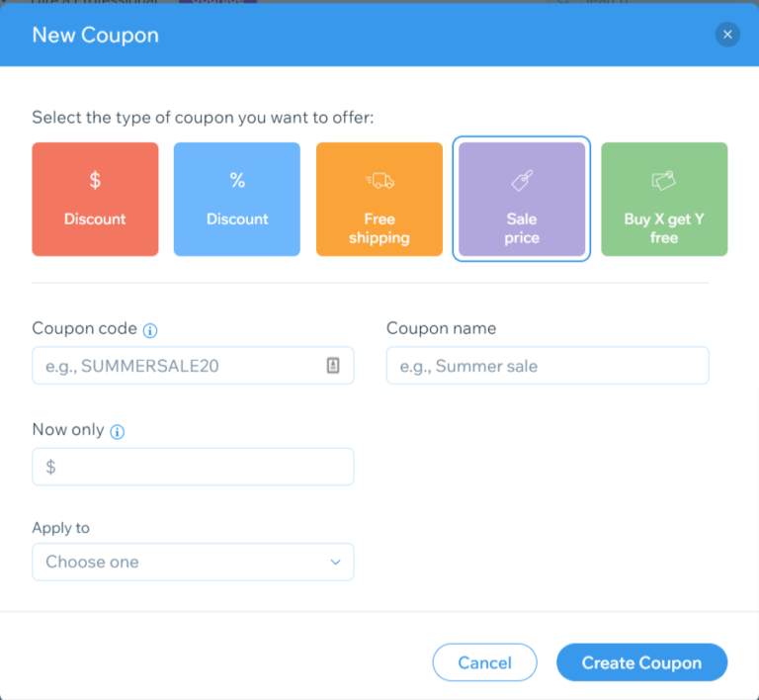Close the New Coupon dialog with X
759x700 pixels.
(x=727, y=35)
